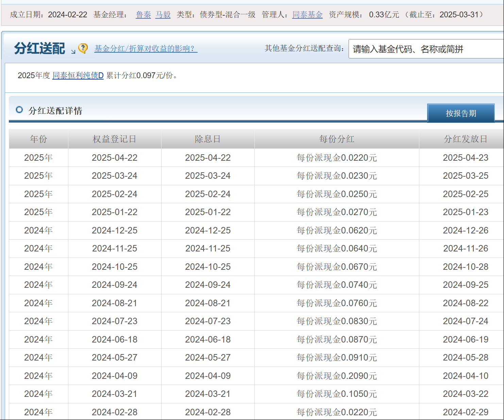Select dividend text 每份派现金0.0230元
Image resolution: width=504 pixels, height=420 pixels.
337,176
